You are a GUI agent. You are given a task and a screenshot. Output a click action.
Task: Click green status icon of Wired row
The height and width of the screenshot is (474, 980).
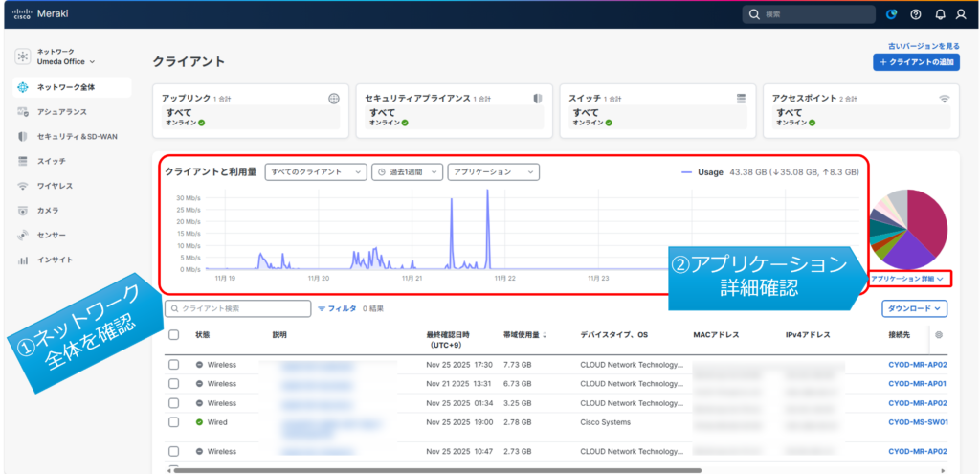199,422
